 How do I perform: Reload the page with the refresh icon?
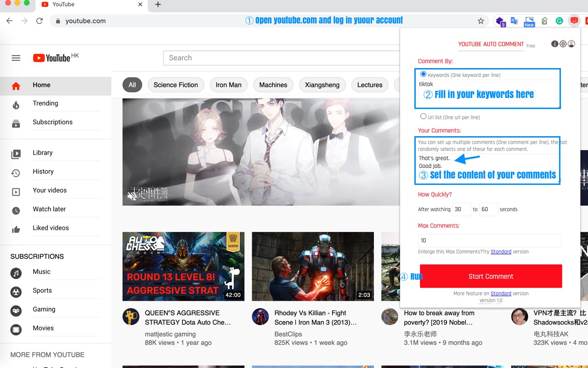tap(40, 21)
